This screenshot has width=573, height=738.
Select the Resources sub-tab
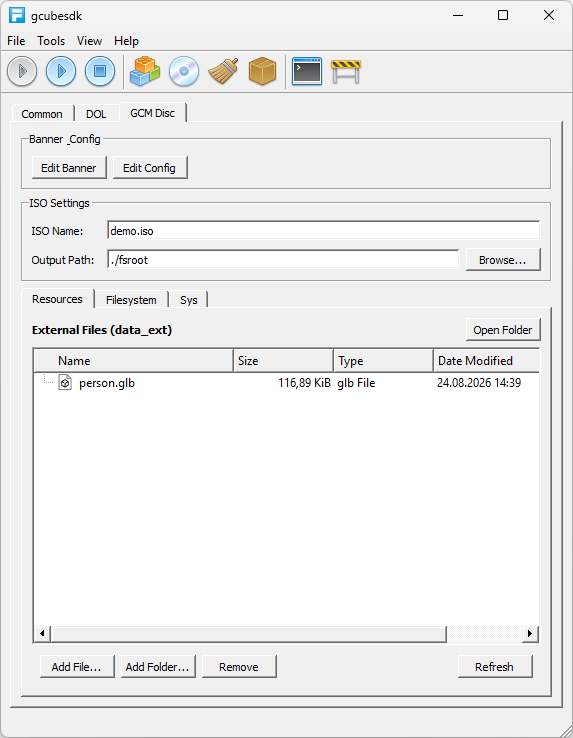point(57,299)
